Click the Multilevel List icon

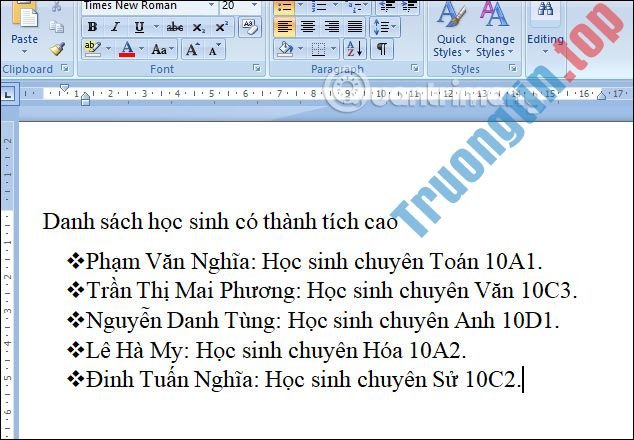[x=353, y=6]
